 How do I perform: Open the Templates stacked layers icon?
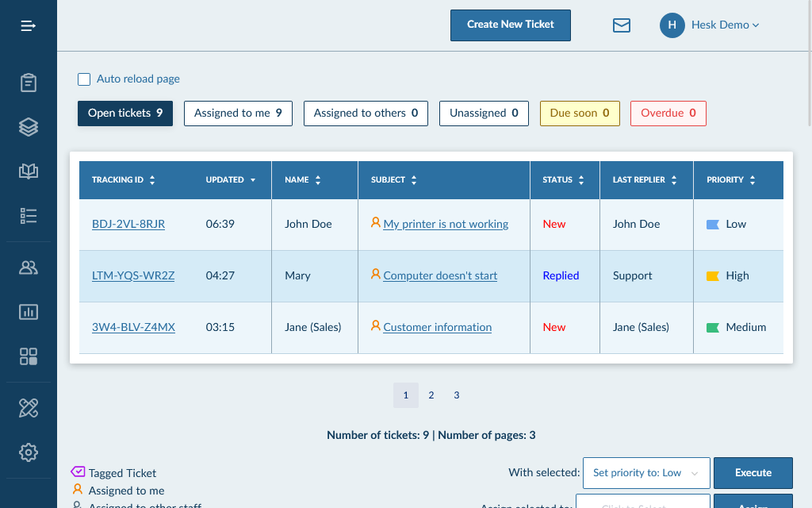[29, 127]
